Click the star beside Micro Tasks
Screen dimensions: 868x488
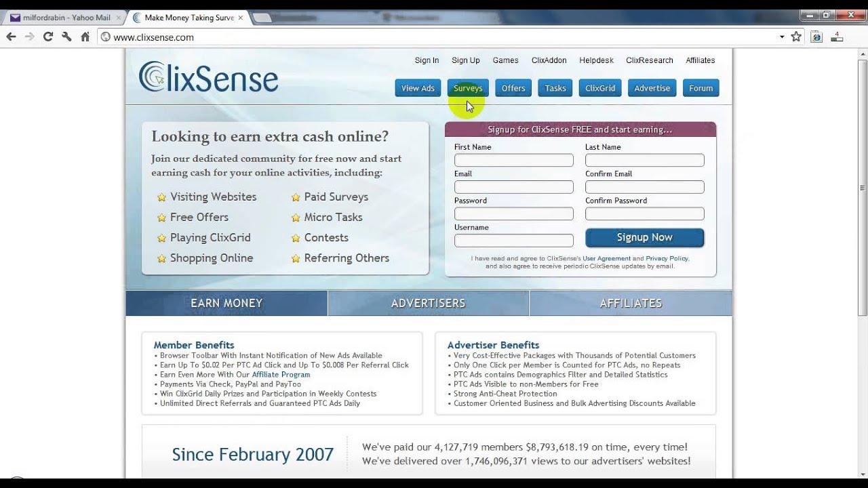[296, 218]
